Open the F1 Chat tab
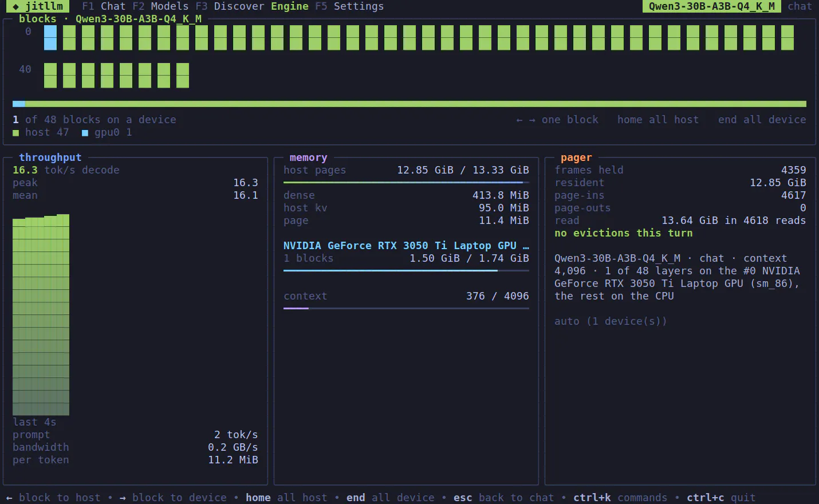Image resolution: width=819 pixels, height=504 pixels. 104,6
